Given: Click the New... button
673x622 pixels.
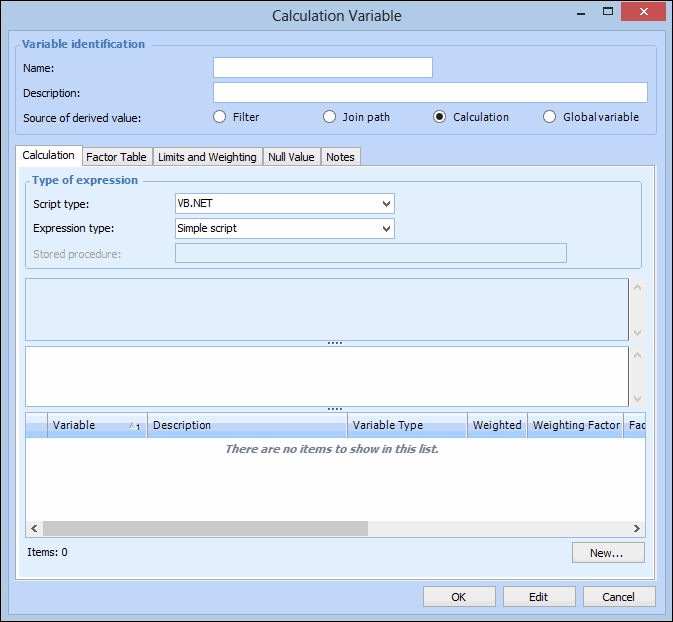Looking at the screenshot, I should [x=608, y=553].
